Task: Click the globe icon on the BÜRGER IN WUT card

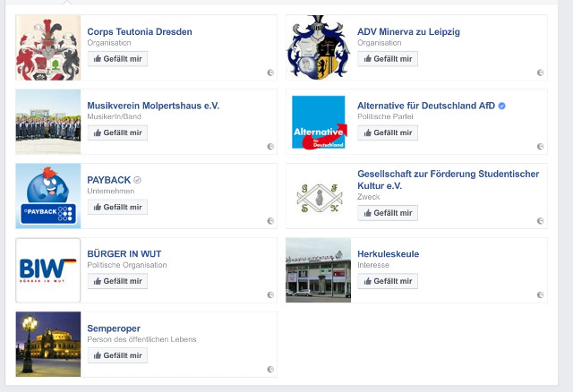Action: pos(270,294)
